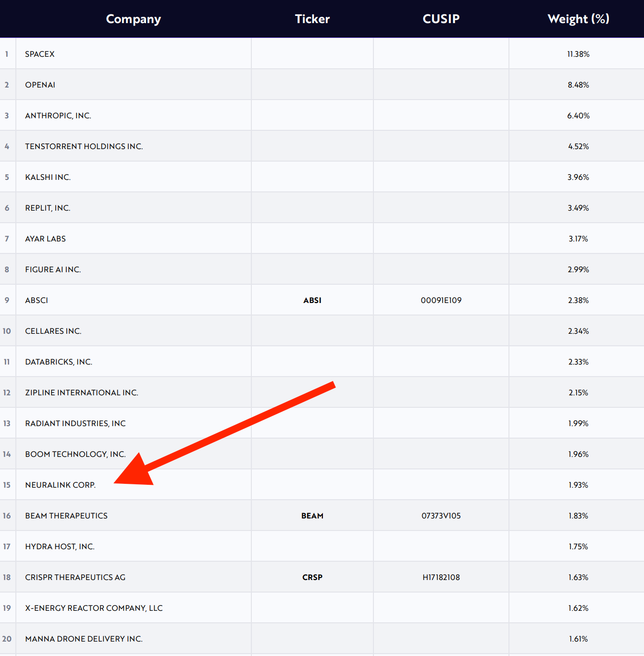The width and height of the screenshot is (644, 656).
Task: Select the 6.40% weight value
Action: pyautogui.click(x=578, y=115)
